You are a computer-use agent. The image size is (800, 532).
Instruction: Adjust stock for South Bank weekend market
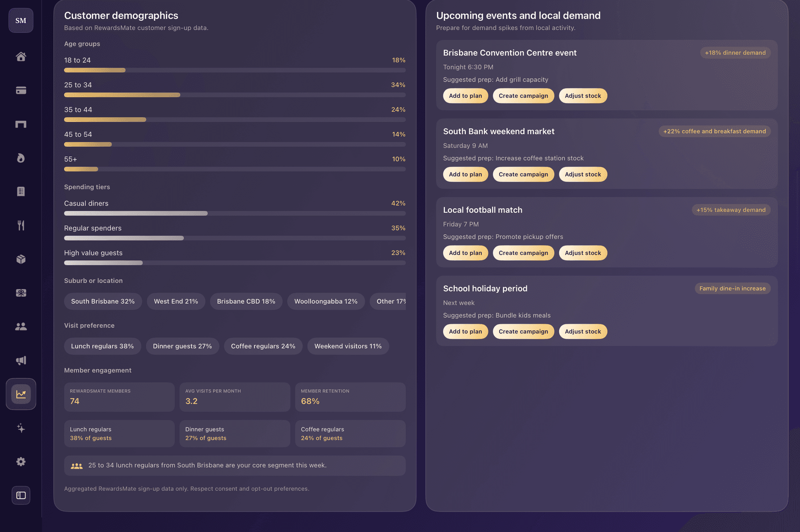583,175
